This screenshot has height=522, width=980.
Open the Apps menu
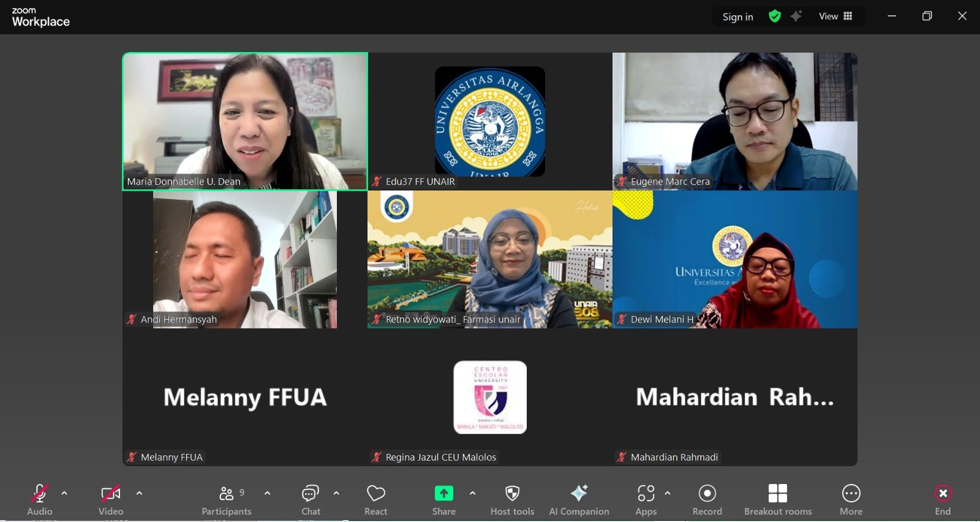(646, 500)
